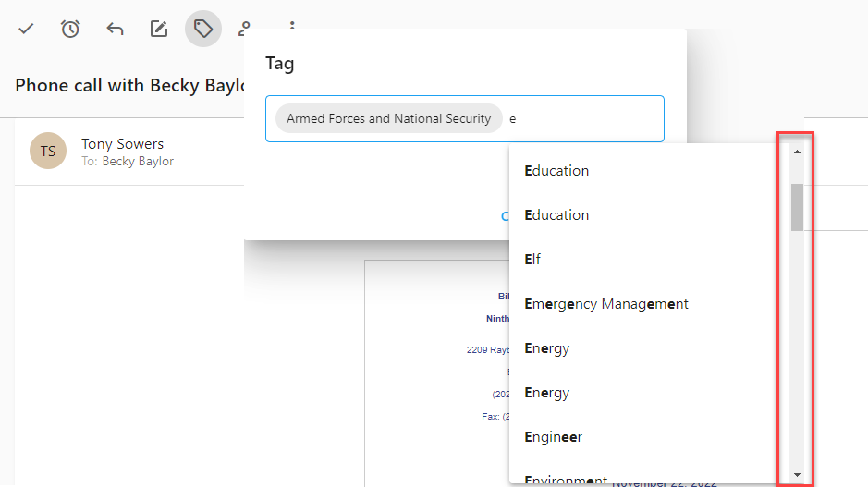The image size is (868, 487).
Task: Select the Elf tag suggestion
Action: (x=532, y=260)
